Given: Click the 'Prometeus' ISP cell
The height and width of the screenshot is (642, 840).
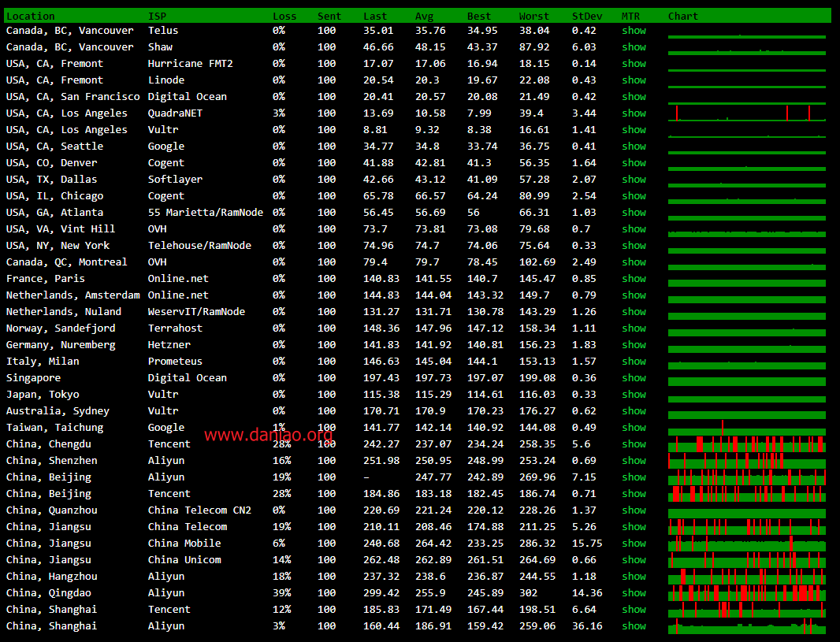Looking at the screenshot, I should [x=175, y=362].
